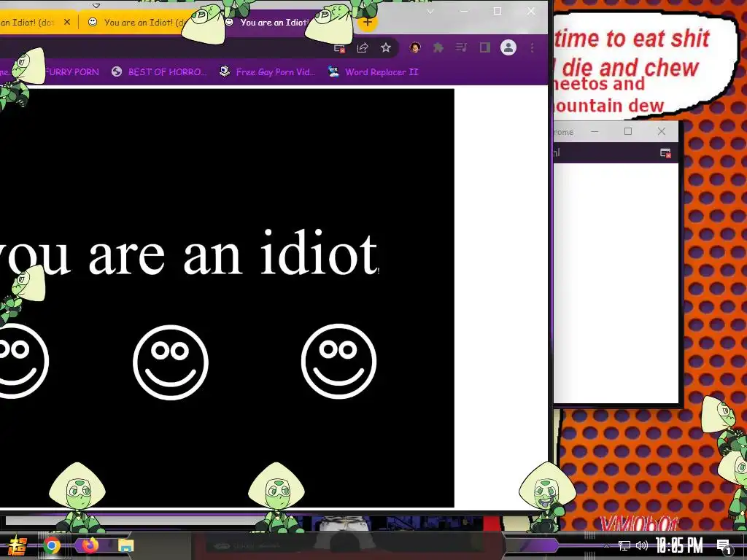The height and width of the screenshot is (560, 747).
Task: Click the share page icon
Action: (x=363, y=47)
